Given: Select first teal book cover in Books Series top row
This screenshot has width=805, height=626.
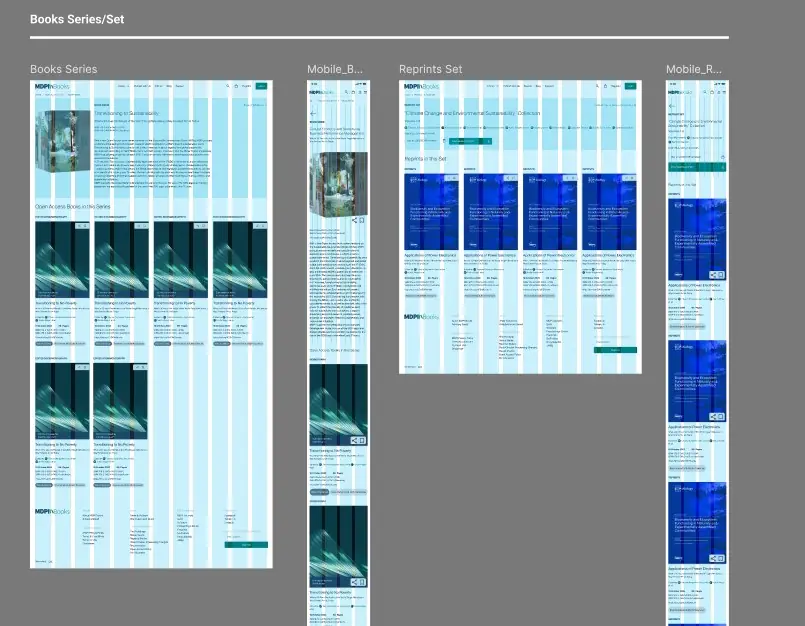Looking at the screenshot, I should 62,260.
